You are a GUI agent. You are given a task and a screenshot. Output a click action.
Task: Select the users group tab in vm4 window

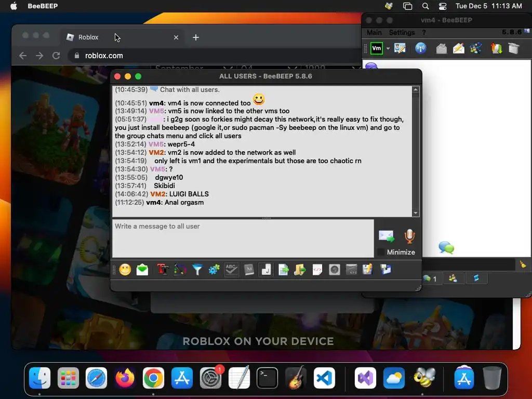pos(453,278)
